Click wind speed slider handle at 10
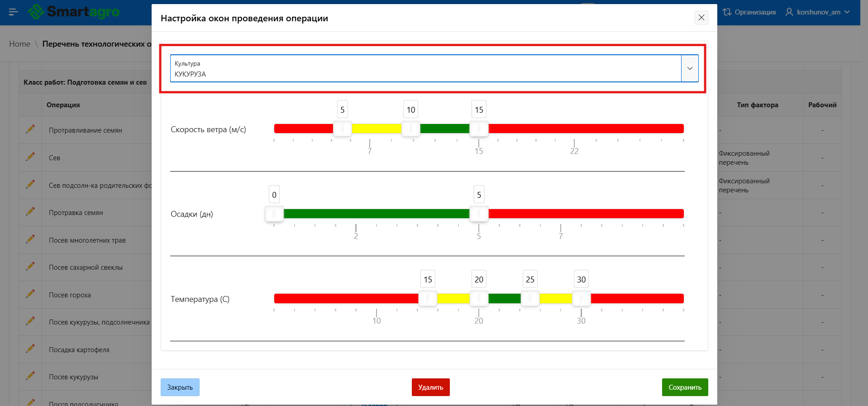This screenshot has height=406, width=868. [410, 129]
